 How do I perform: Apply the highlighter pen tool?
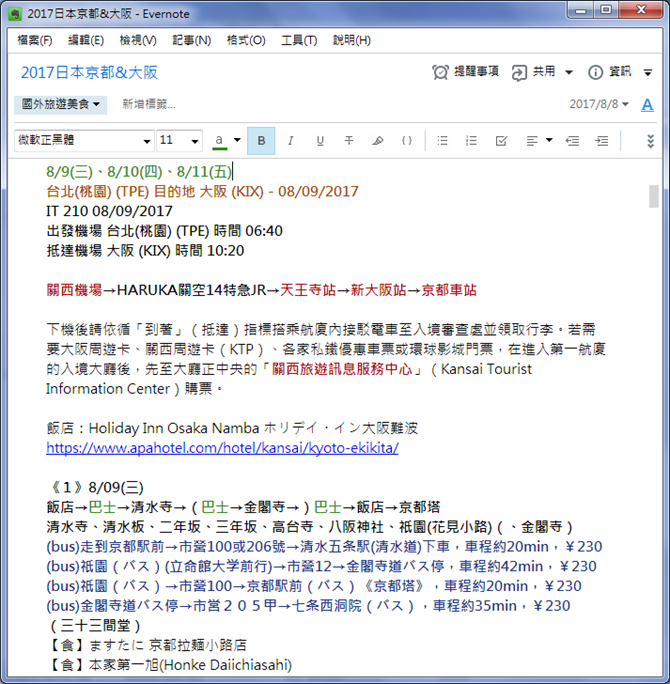coord(378,141)
